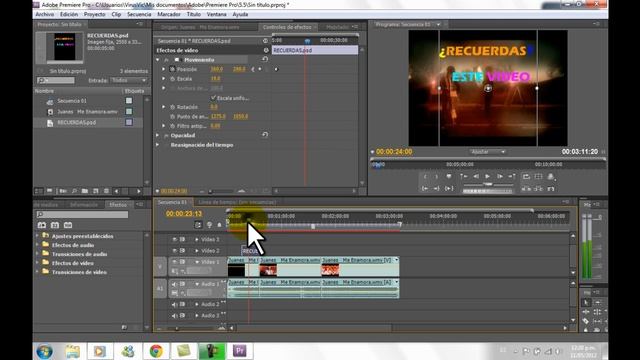
Task: Add unnumbered marker in Program monitor
Action: point(449,176)
